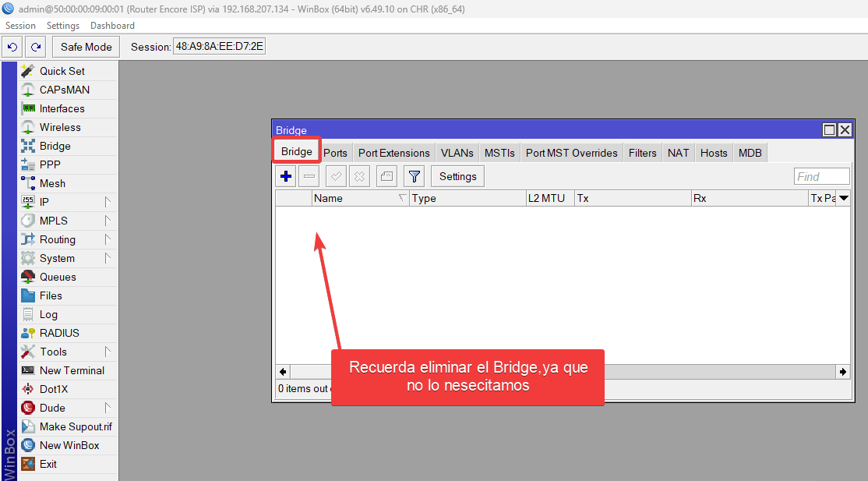Open the Settings menu in menu bar
The height and width of the screenshot is (481, 868).
coord(63,26)
